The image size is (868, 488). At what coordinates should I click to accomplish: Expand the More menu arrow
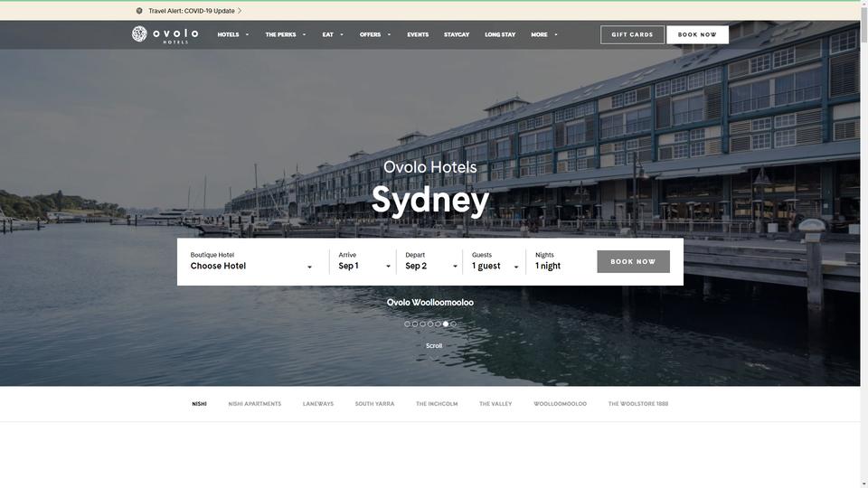(556, 34)
